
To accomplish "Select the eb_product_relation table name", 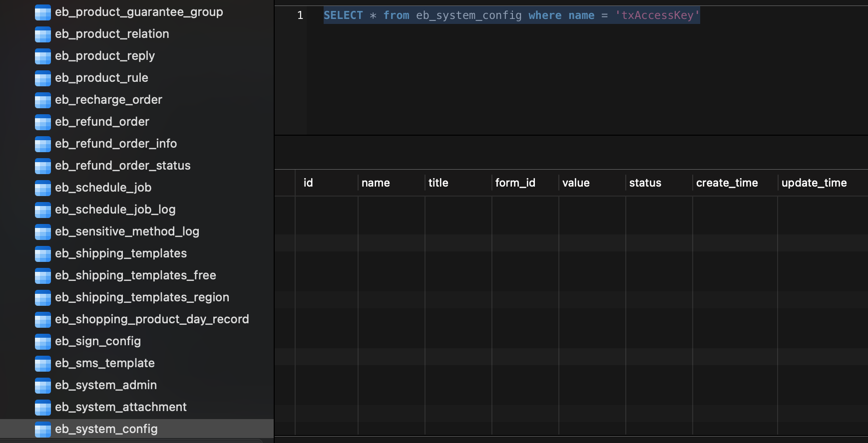I will click(x=112, y=34).
